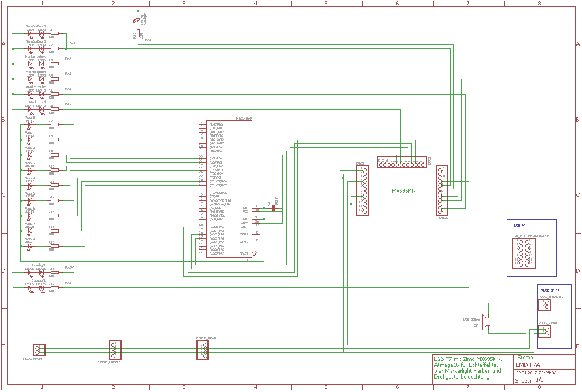The height and width of the screenshot is (392, 582).
Task: Click the BOGIE_REAR four-pin connector
Action: (203, 350)
